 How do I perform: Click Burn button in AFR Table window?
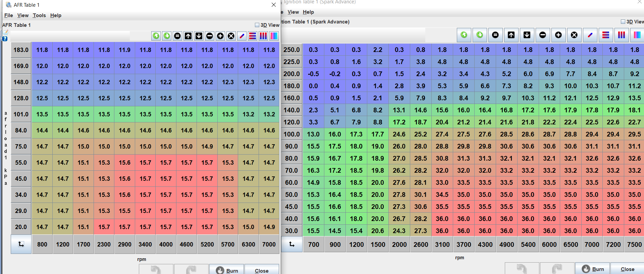click(227, 270)
